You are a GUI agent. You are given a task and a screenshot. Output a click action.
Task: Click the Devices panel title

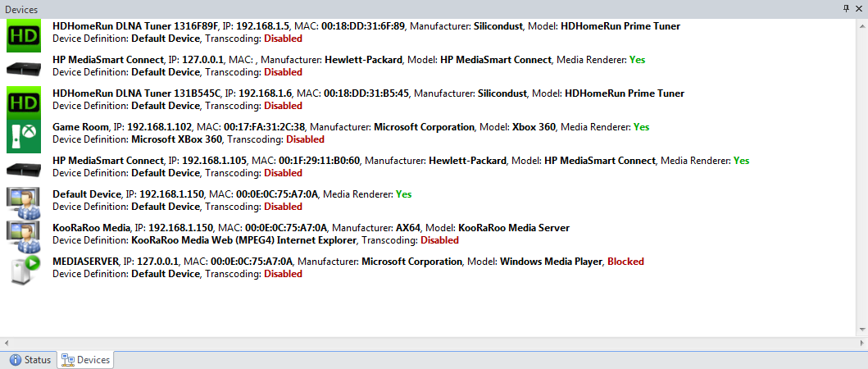[x=21, y=9]
